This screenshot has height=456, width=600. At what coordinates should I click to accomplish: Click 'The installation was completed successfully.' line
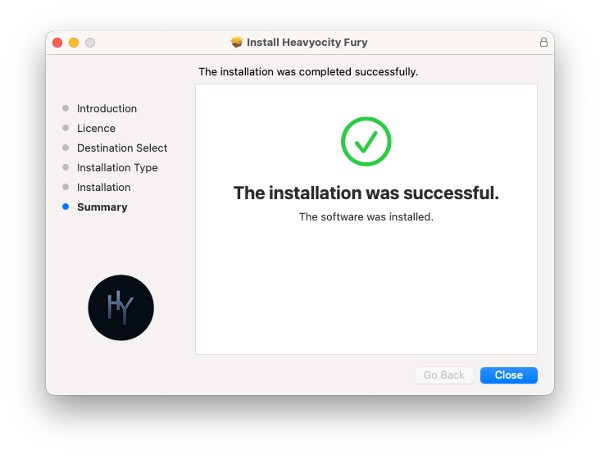tap(308, 72)
